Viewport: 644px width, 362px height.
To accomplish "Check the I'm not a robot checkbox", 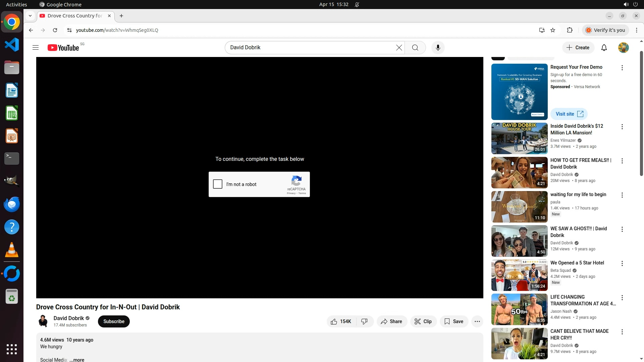I will pos(218,184).
